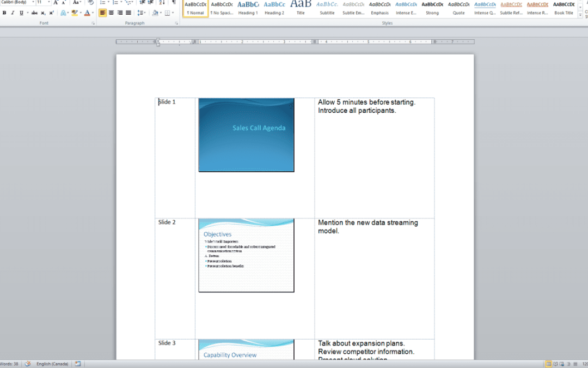The width and height of the screenshot is (588, 368).
Task: Click the strikethrough button
Action: (x=34, y=13)
